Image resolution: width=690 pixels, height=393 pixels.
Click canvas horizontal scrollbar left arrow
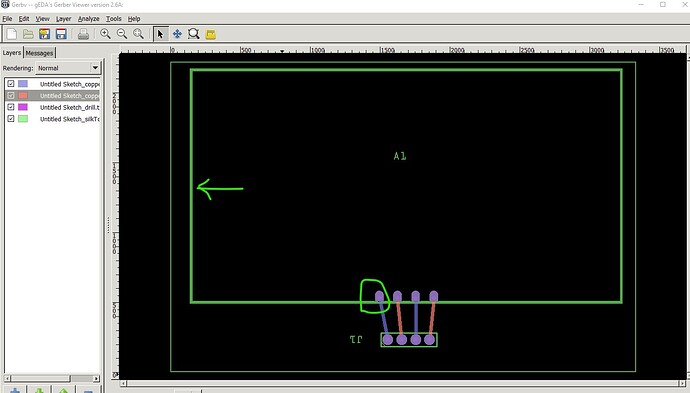point(124,383)
